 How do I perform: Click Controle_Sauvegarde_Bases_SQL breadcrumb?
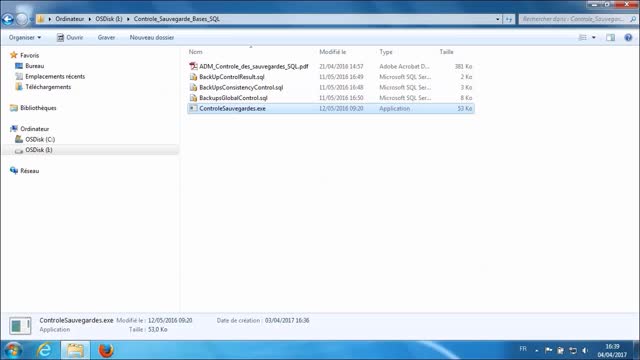[x=176, y=19]
